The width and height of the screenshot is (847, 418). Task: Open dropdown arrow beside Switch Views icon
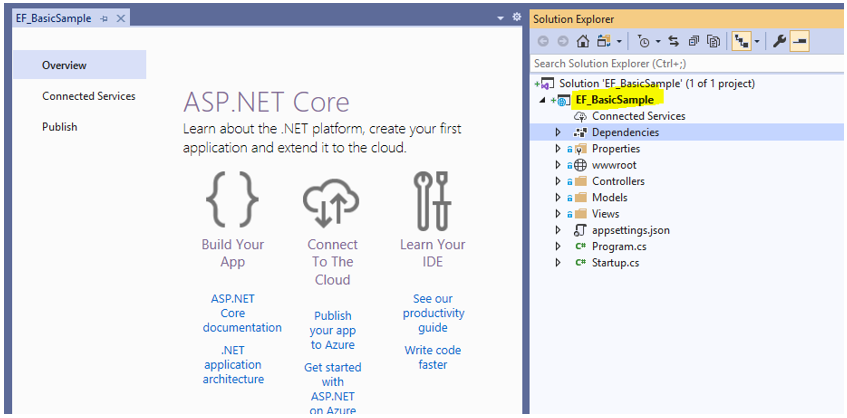(x=619, y=42)
